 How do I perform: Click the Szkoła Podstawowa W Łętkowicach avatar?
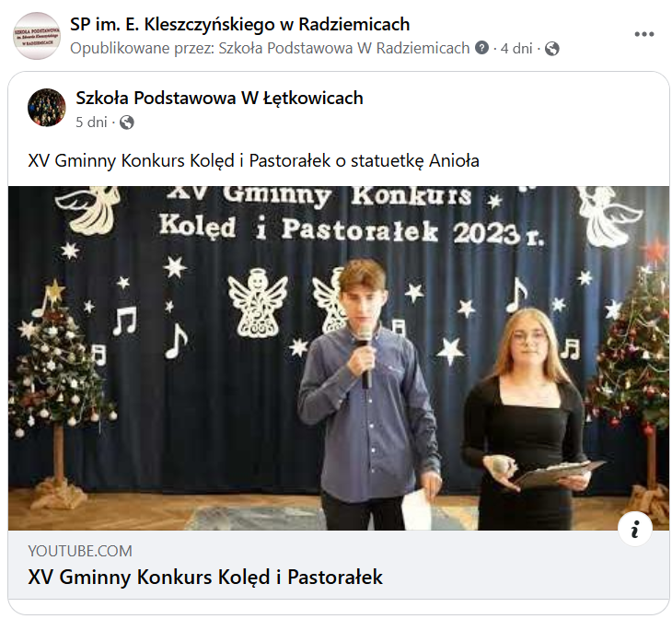tap(47, 108)
